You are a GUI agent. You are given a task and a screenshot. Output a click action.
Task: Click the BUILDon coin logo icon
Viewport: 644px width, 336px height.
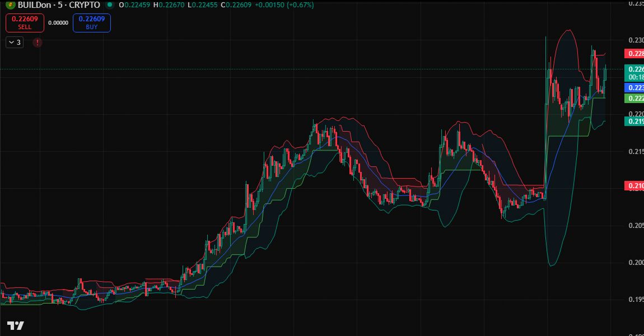10,5
